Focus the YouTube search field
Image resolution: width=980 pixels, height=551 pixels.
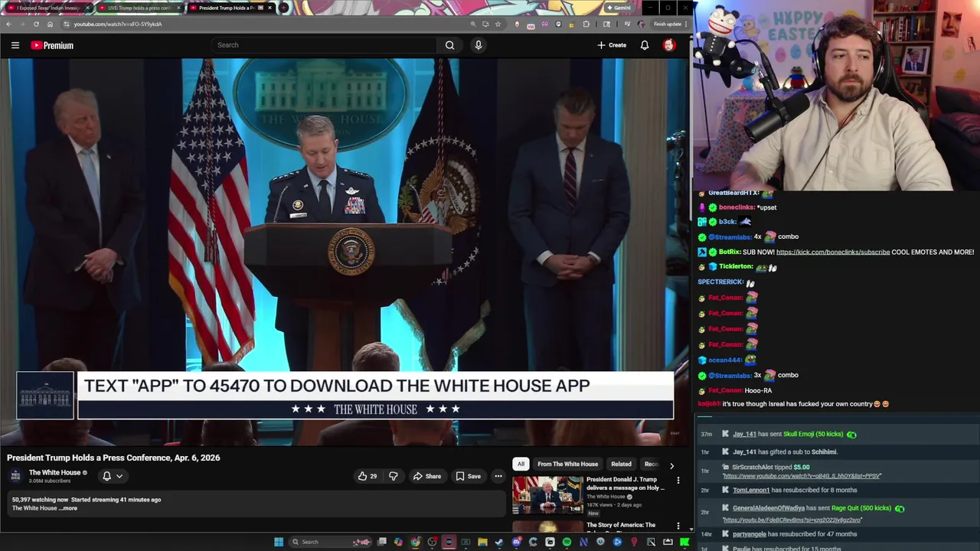[x=325, y=45]
